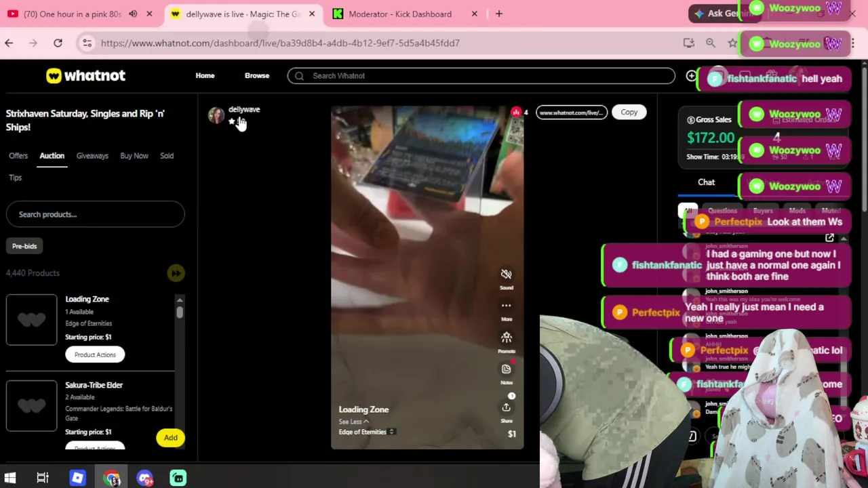The height and width of the screenshot is (488, 868).
Task: Open the Giveaways tab
Action: (x=92, y=156)
